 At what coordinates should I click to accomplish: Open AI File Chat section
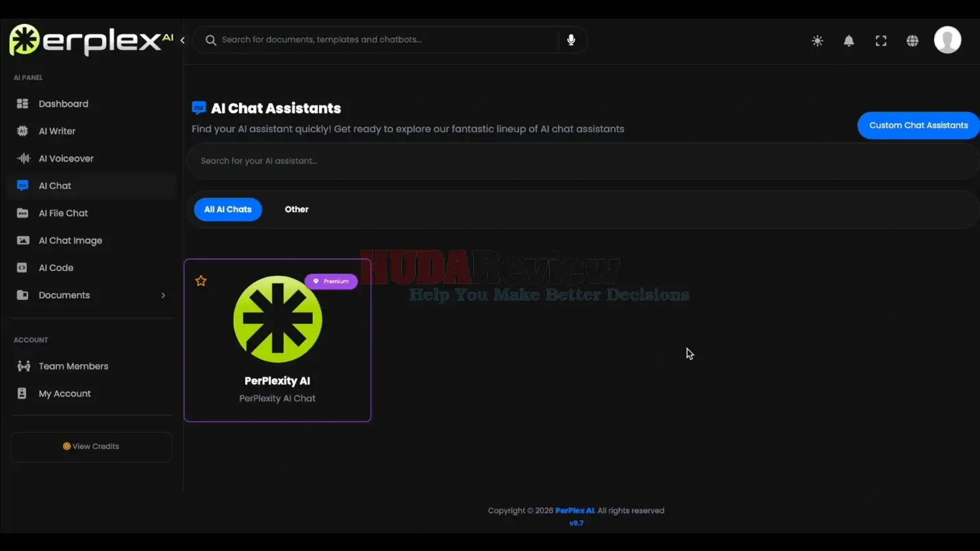[x=63, y=213]
